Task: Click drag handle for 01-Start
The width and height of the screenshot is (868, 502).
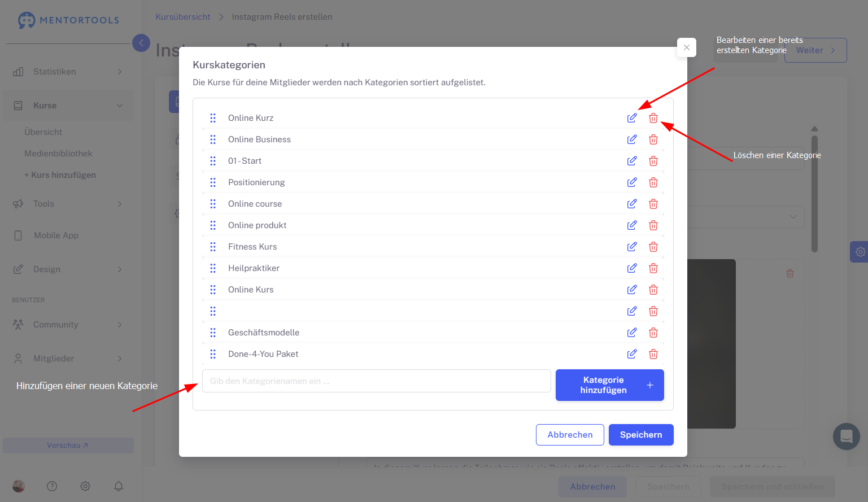Action: coord(213,161)
